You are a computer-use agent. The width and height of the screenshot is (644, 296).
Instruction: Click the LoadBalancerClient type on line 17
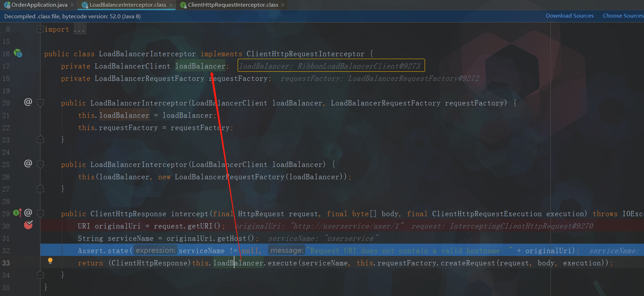click(x=133, y=66)
